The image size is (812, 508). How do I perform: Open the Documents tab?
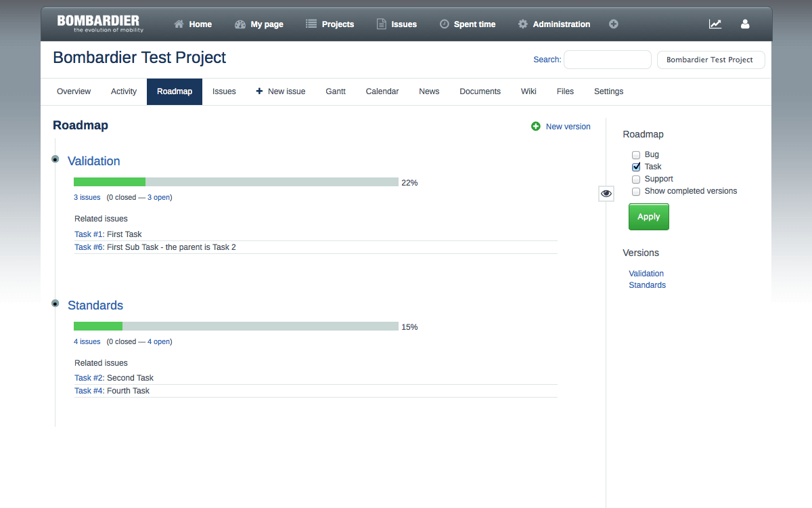click(x=480, y=91)
